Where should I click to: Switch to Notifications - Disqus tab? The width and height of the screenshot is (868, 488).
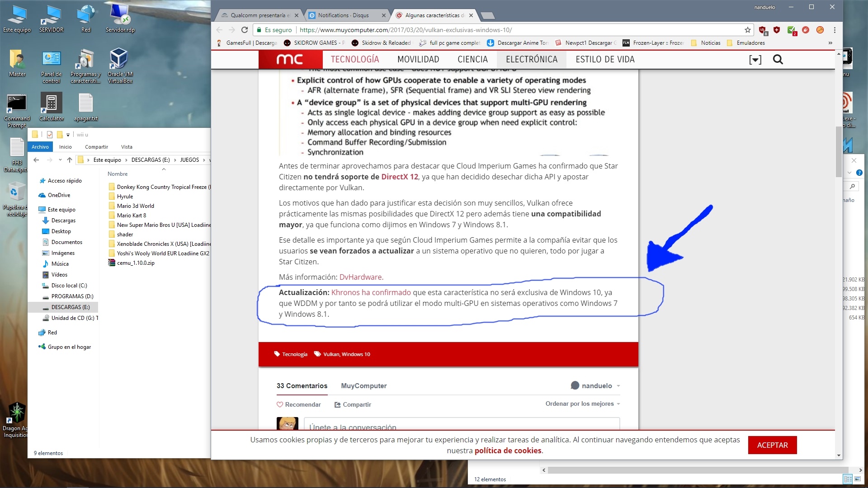click(347, 15)
